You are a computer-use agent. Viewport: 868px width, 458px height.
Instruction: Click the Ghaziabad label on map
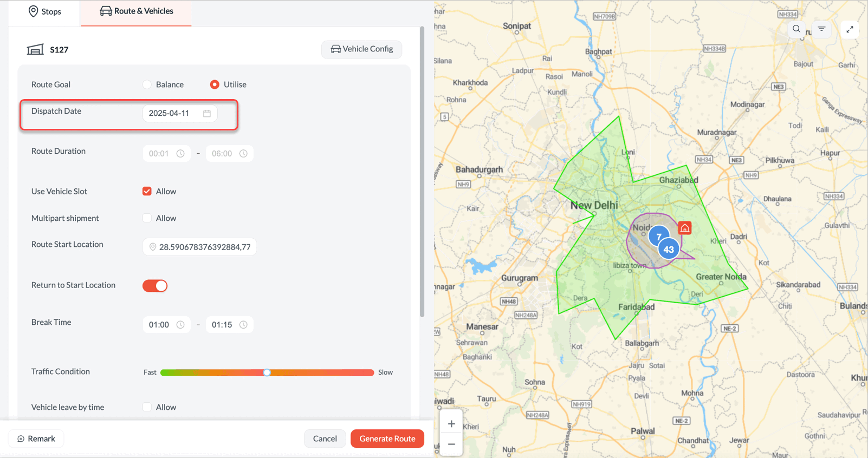(x=678, y=180)
